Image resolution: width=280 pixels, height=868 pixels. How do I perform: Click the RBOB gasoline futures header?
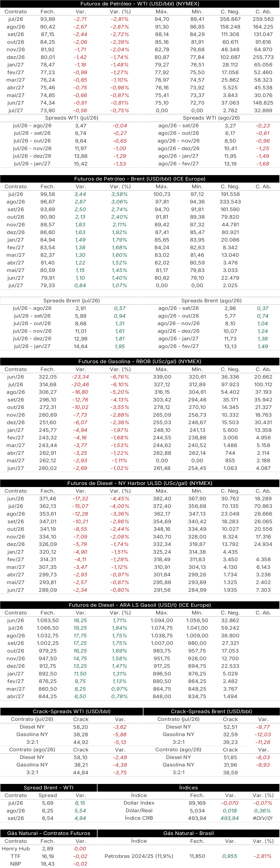[x=140, y=361]
